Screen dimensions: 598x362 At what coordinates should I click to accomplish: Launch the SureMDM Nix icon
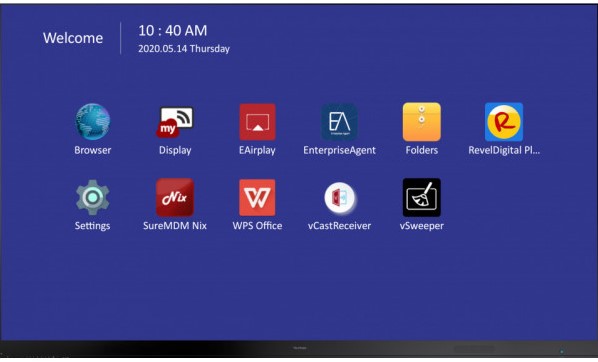(175, 197)
